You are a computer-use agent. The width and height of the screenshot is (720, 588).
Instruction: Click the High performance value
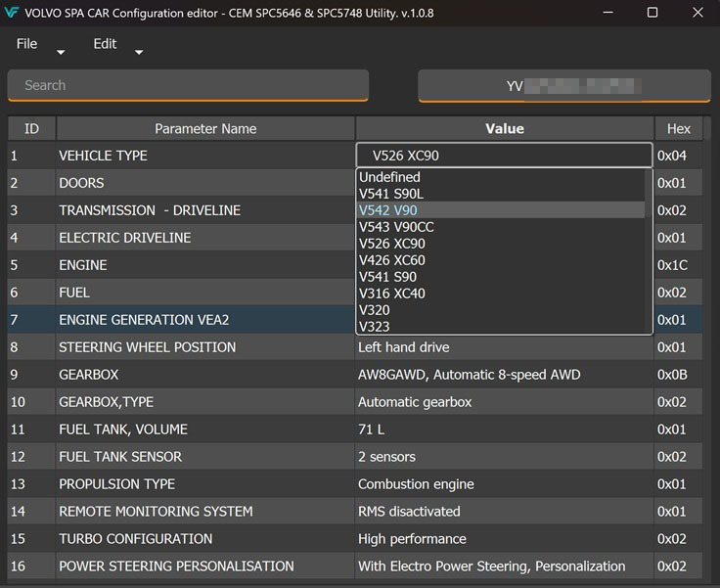504,538
